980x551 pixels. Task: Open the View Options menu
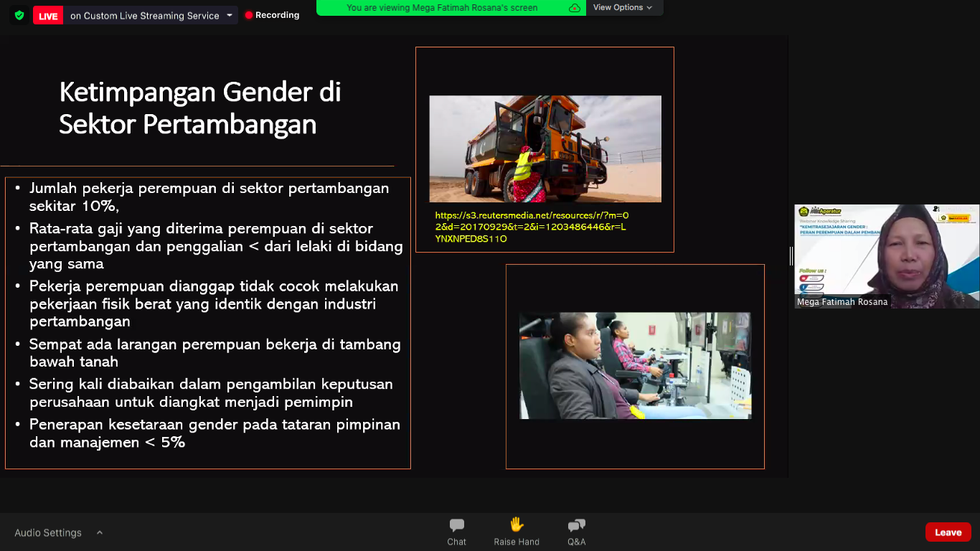tap(623, 8)
